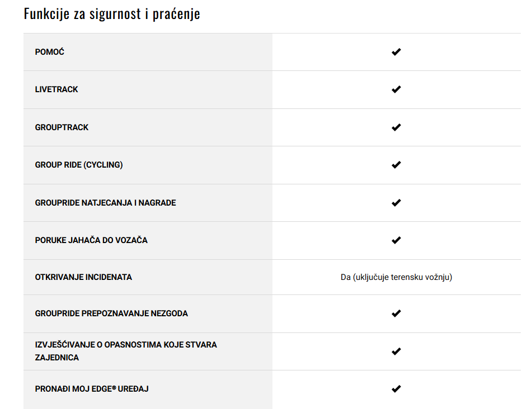
Task: Select the LIVETRACK feature label
Action: click(x=57, y=89)
